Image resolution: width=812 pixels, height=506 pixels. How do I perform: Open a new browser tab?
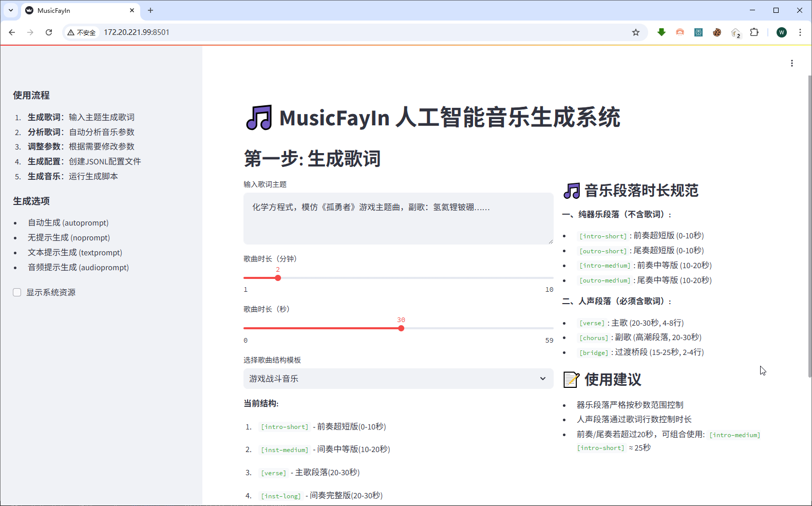click(x=150, y=10)
